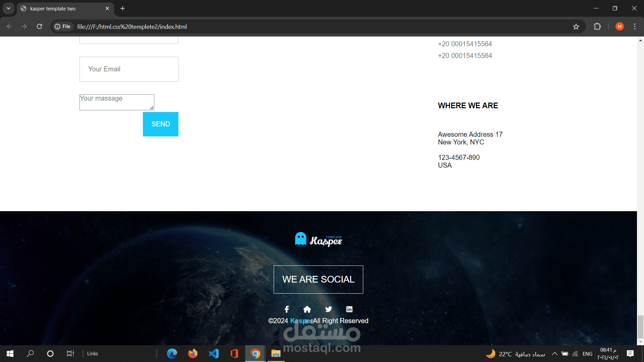Screen dimensions: 644x362
Task: Click the home icon in footer
Action: (307, 309)
